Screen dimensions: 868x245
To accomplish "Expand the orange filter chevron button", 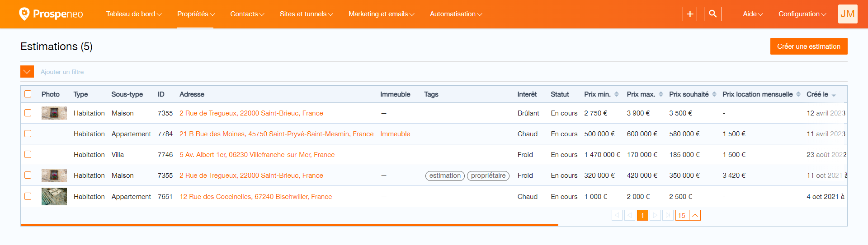I will (x=27, y=72).
